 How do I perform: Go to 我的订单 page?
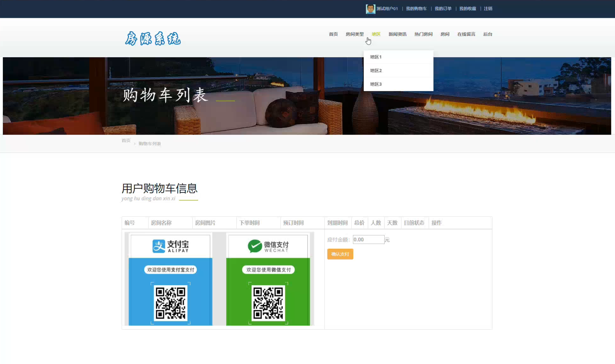[443, 9]
